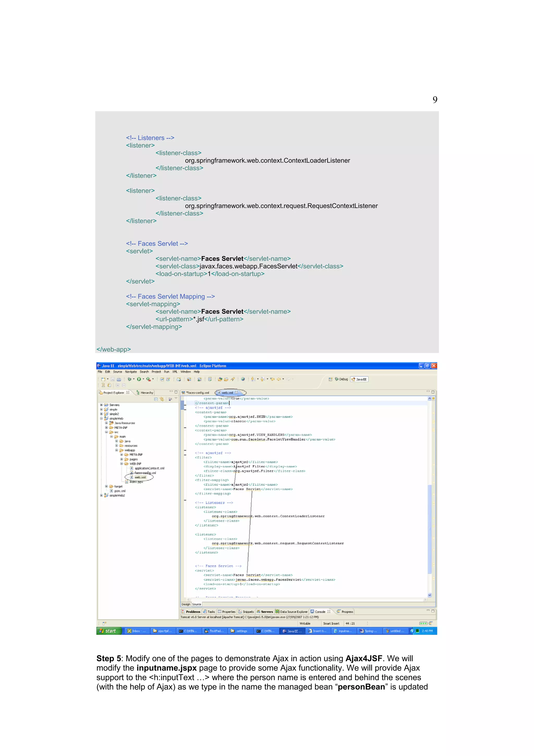Toggle Link with Editor in Project Explorer
This screenshot has height=756, width=534.
coord(162,399)
